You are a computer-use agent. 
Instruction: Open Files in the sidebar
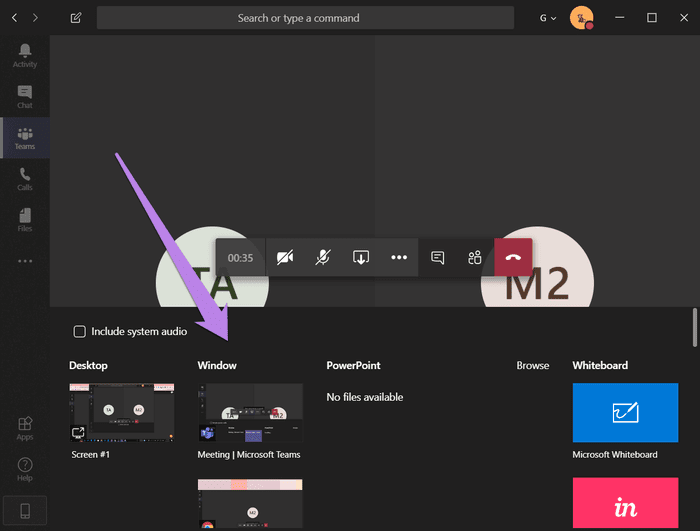[x=25, y=220]
